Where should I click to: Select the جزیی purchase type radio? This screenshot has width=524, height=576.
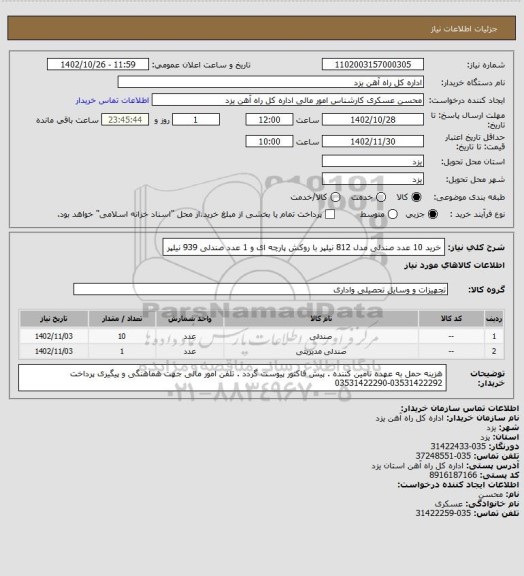tap(434, 214)
